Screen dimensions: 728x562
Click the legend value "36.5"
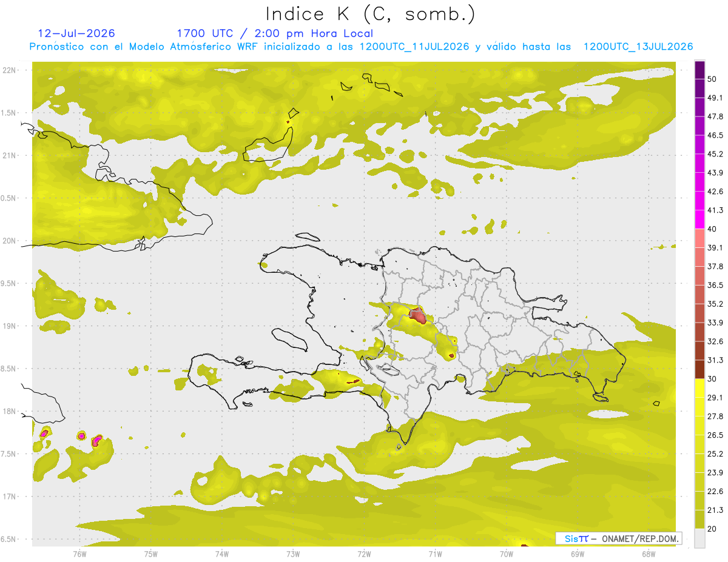(715, 285)
